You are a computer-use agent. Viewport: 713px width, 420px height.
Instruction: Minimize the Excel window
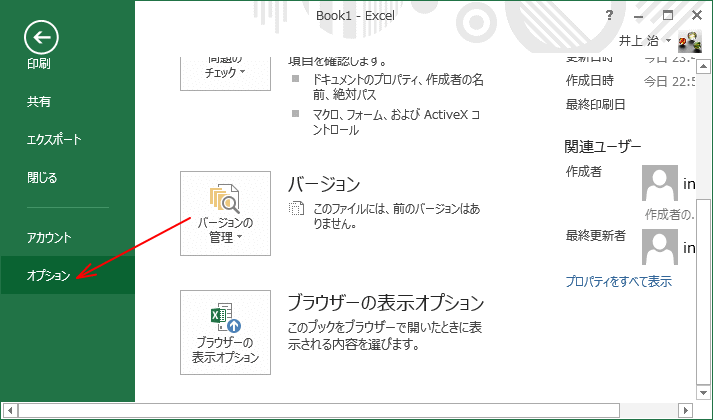(x=639, y=15)
